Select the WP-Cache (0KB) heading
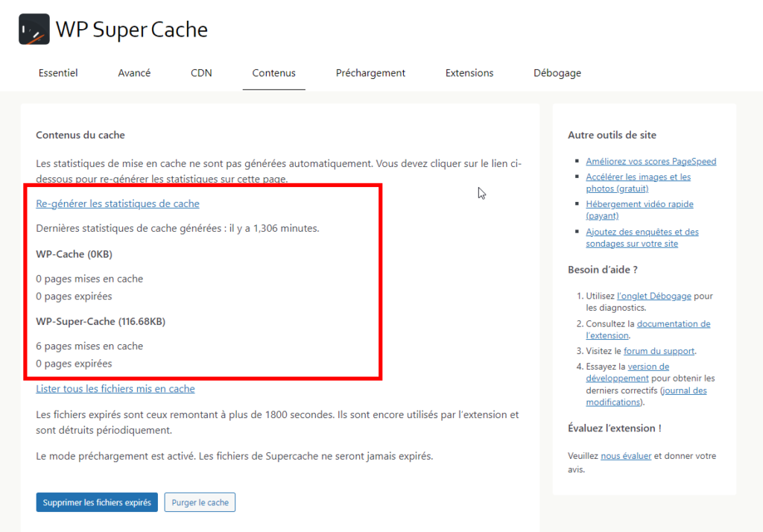Screen dimensions: 763x532 pyautogui.click(x=74, y=254)
